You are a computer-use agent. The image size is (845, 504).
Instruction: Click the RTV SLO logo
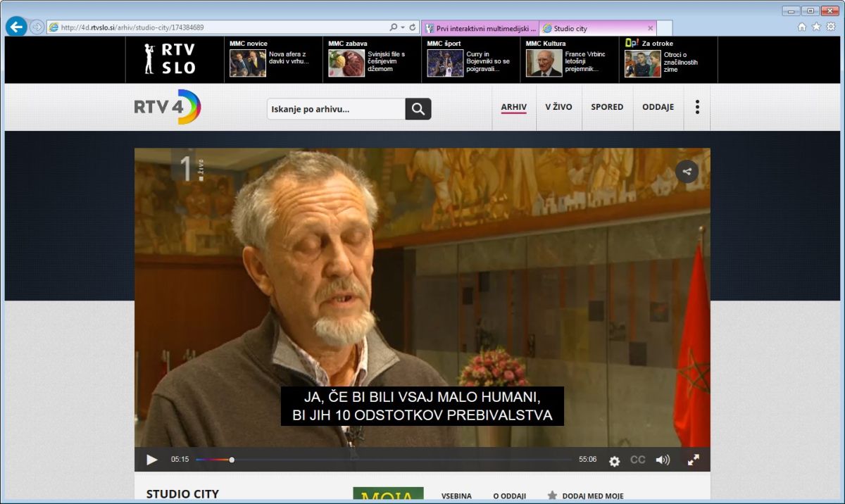coord(170,59)
